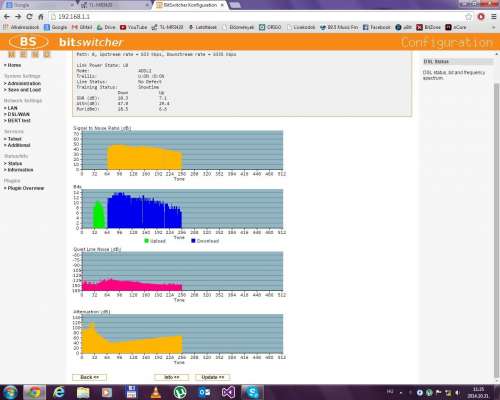Bookmark this page with the star icon
500x400 pixels.
(x=469, y=17)
